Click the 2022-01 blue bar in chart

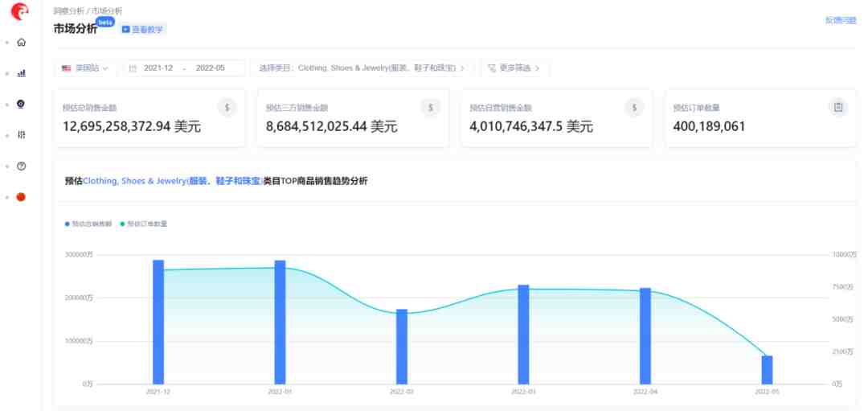[x=280, y=322]
